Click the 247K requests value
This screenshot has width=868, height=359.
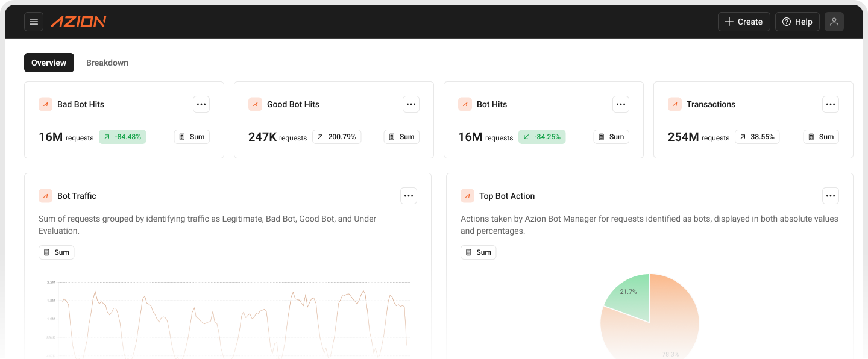277,137
